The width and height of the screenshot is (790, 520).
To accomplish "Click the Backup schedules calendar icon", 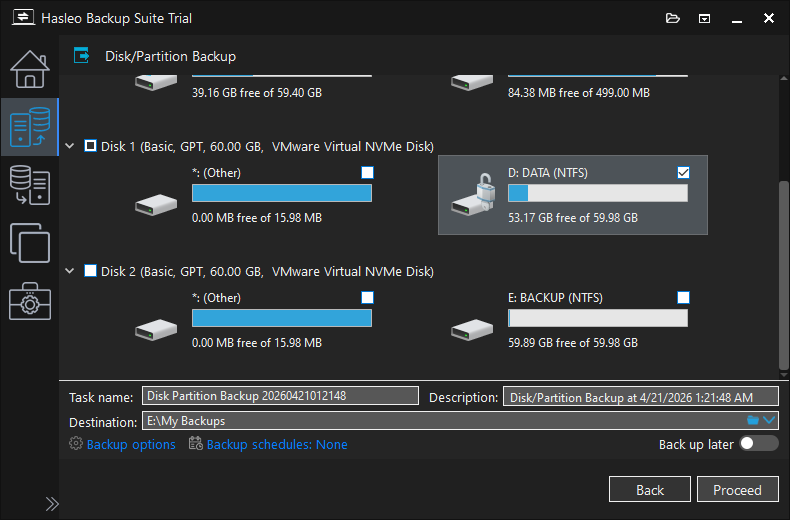I will pyautogui.click(x=195, y=443).
